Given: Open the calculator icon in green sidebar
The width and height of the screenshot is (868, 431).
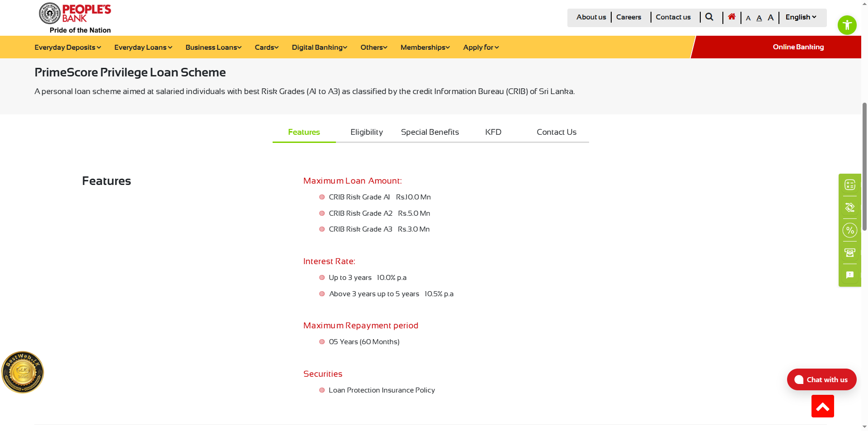Looking at the screenshot, I should tap(850, 185).
